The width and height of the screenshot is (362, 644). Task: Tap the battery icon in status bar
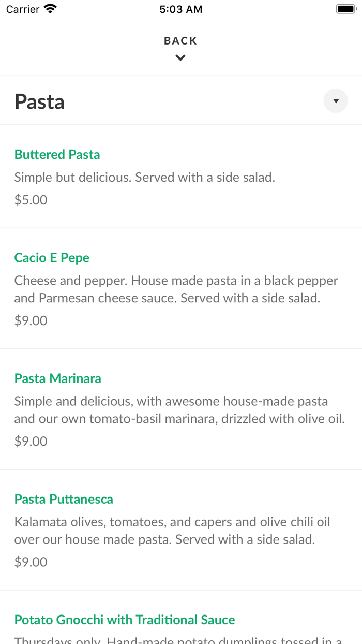coord(345,8)
